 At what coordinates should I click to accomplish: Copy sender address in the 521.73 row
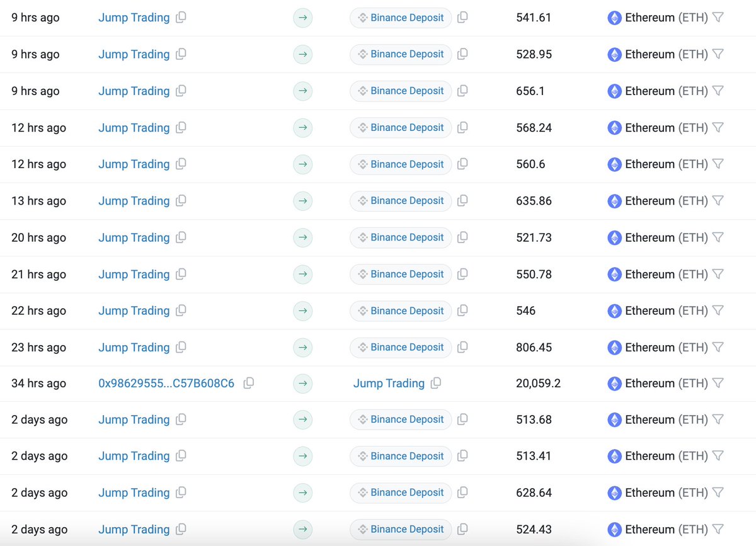[x=181, y=237]
